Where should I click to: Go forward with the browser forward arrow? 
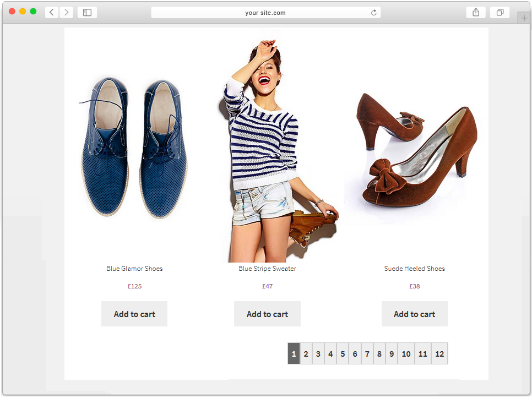pyautogui.click(x=67, y=13)
